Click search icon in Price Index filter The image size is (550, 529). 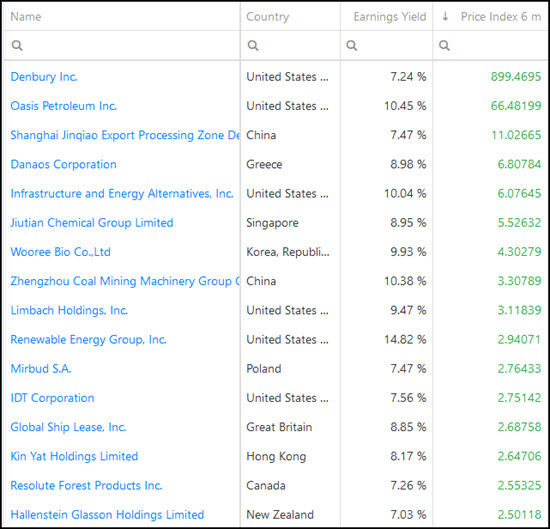444,45
